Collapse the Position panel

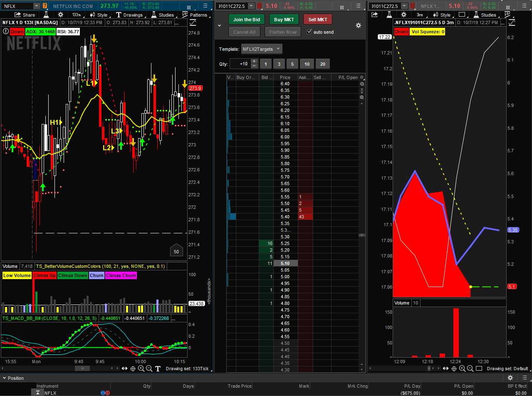point(4,378)
